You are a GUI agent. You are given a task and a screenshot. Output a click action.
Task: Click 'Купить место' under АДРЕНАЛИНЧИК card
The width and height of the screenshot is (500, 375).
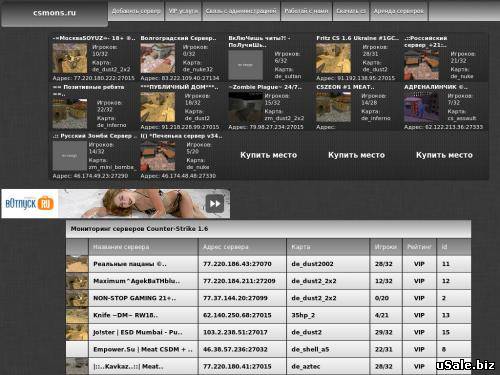click(444, 155)
